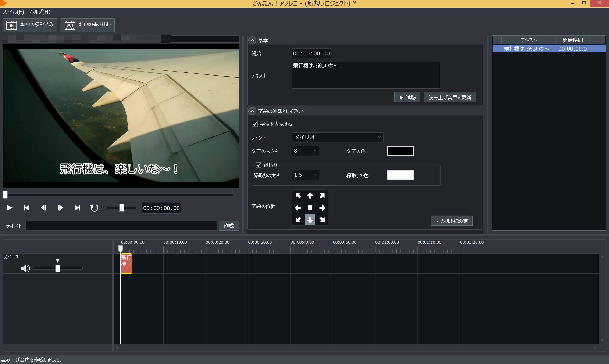Jump to the end of the video

[x=77, y=208]
